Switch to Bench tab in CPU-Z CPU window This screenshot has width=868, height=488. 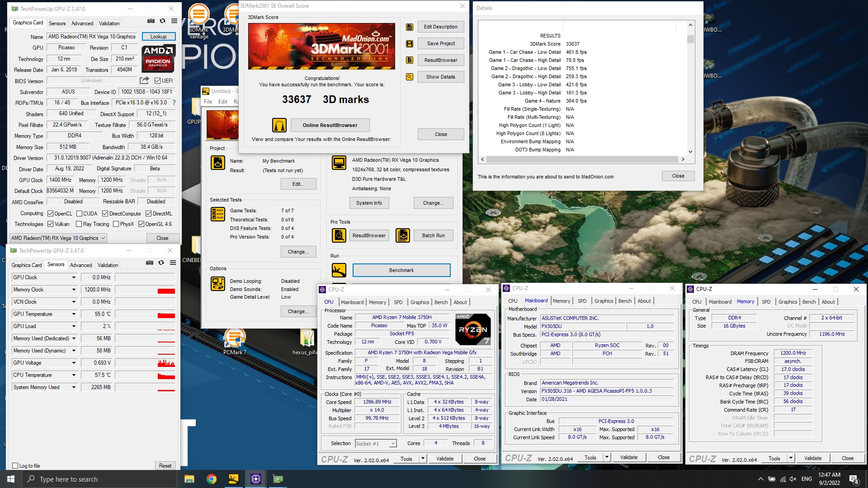tap(441, 302)
